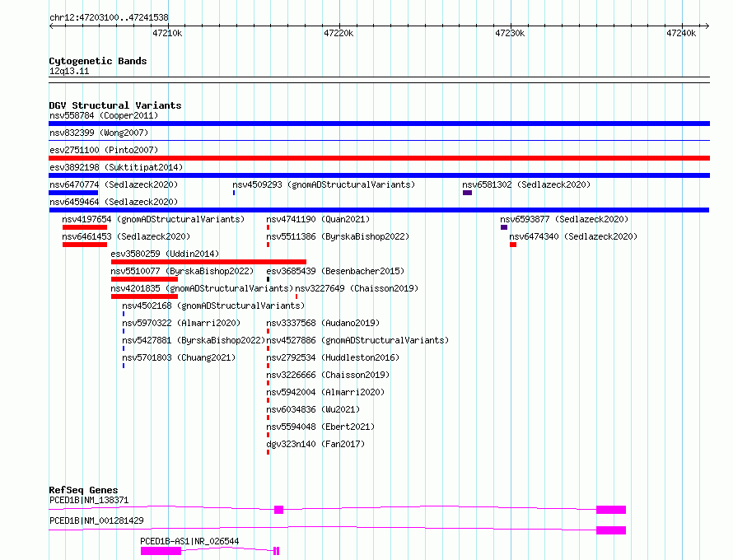Click nsv6593877 (Sedlazeck2020) label
This screenshot has width=733, height=560.
[564, 219]
